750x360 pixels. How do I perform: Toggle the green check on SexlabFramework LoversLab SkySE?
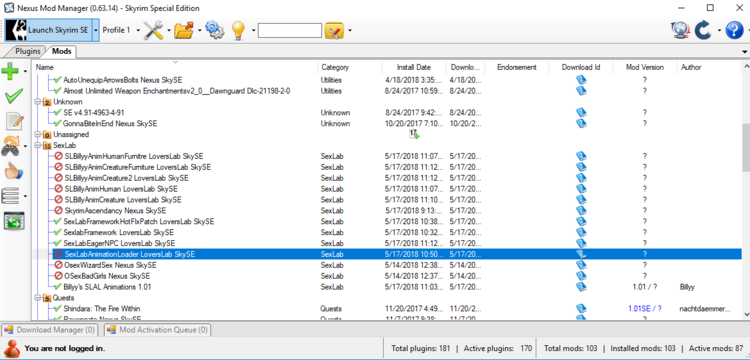58,232
